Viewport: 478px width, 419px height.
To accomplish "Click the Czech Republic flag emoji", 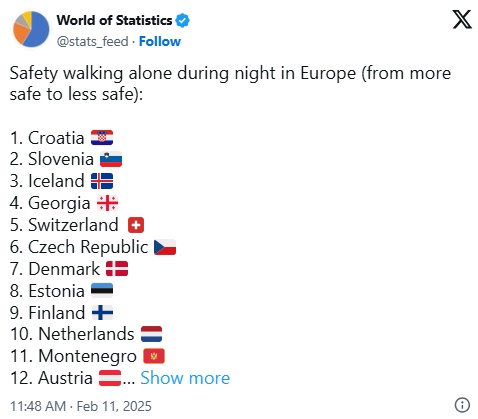I will (x=165, y=247).
